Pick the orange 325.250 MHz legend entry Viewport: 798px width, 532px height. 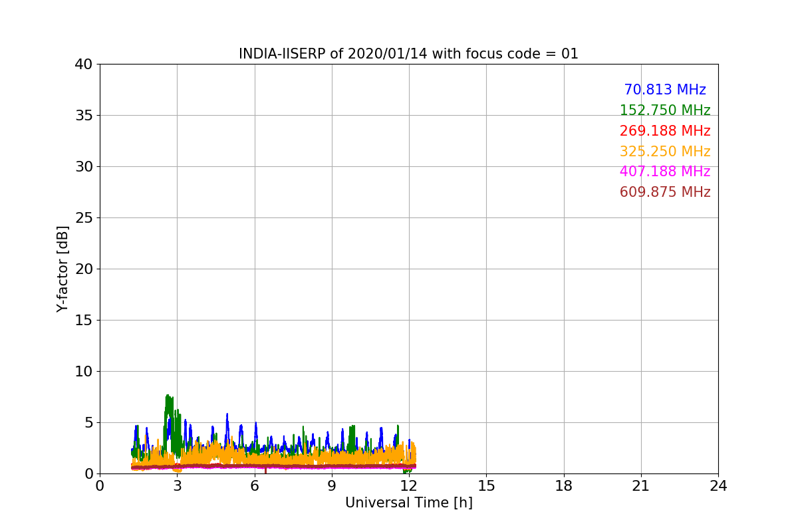(664, 152)
